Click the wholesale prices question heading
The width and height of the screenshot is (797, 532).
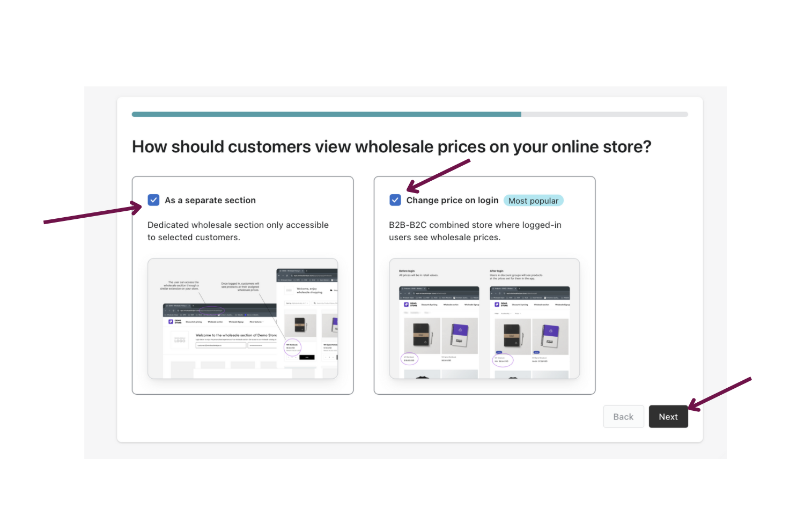point(392,147)
